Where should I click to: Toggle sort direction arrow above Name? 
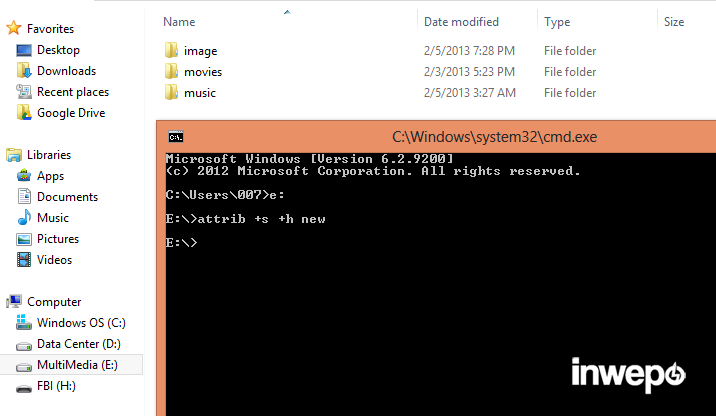point(287,12)
